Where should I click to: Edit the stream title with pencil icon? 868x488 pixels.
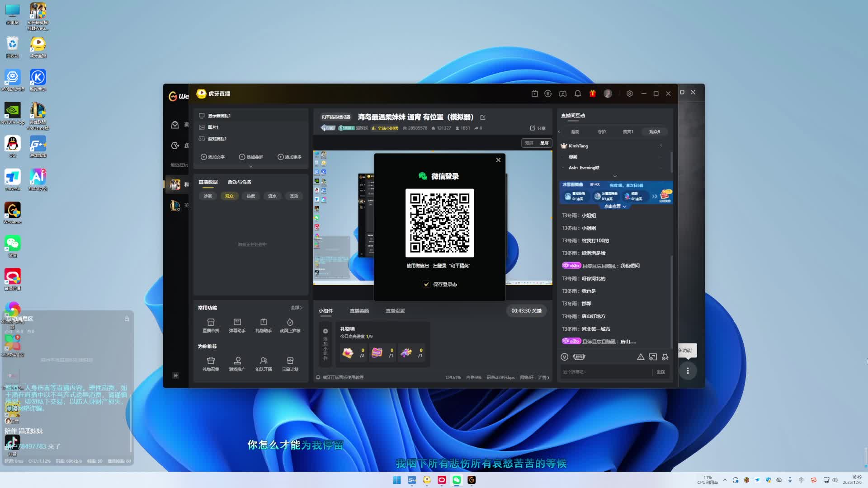point(483,117)
